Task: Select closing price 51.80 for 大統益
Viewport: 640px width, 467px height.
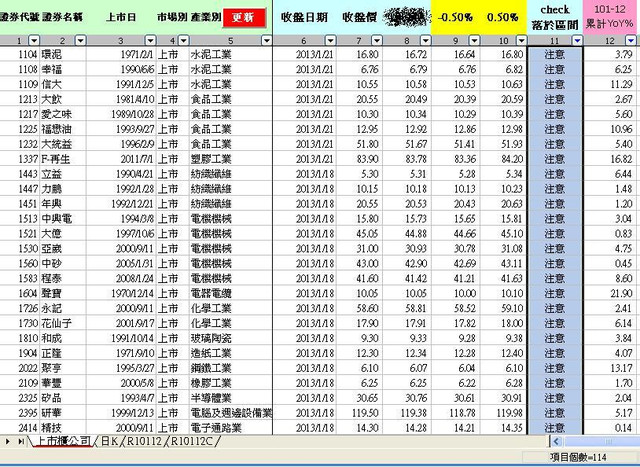Action: point(359,144)
